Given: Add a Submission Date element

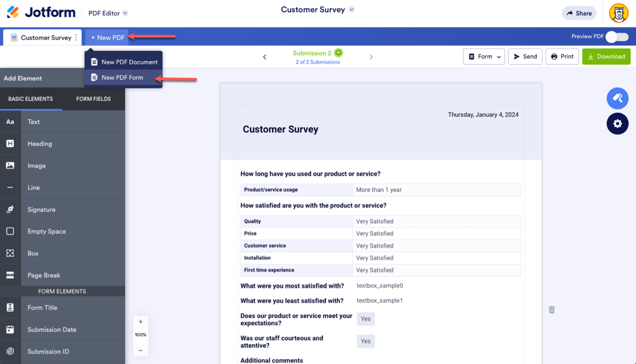Looking at the screenshot, I should click(x=63, y=329).
